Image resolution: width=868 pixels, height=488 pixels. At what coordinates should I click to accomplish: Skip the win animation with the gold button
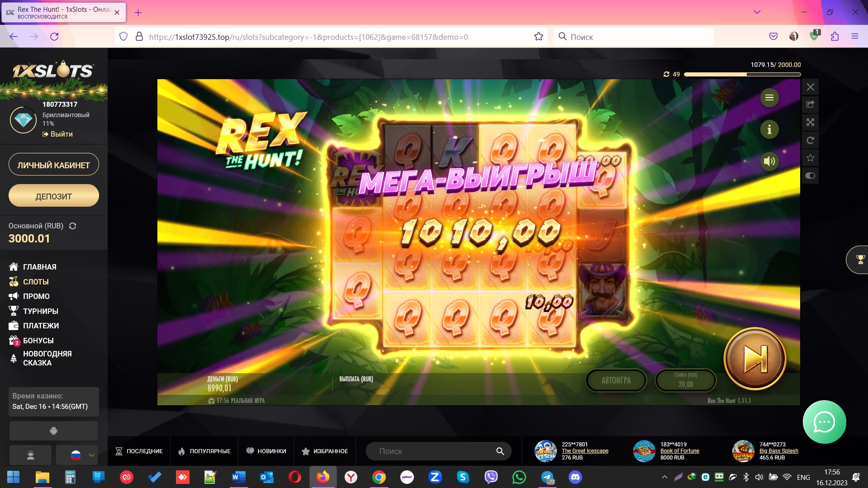tap(755, 359)
